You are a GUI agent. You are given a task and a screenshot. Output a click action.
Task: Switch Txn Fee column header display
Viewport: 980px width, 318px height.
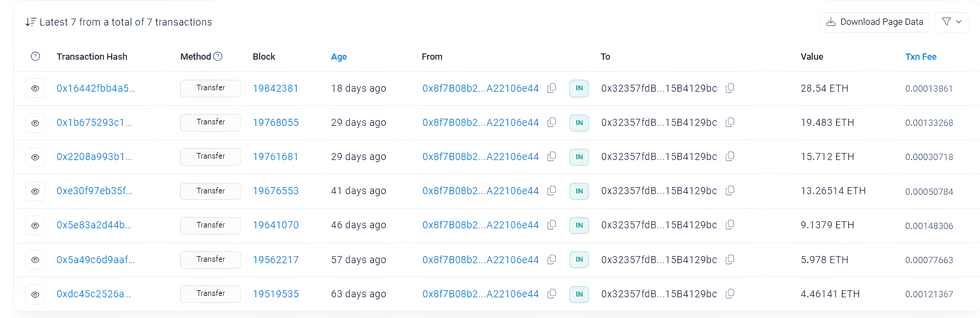tap(920, 57)
